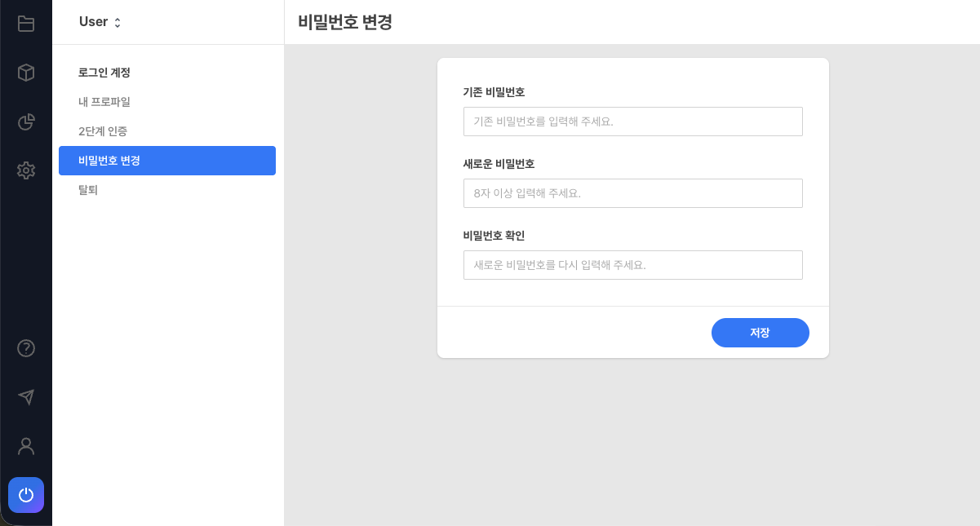980x526 pixels.
Task: Click the 비밀번호 확인 input field
Action: tap(633, 264)
